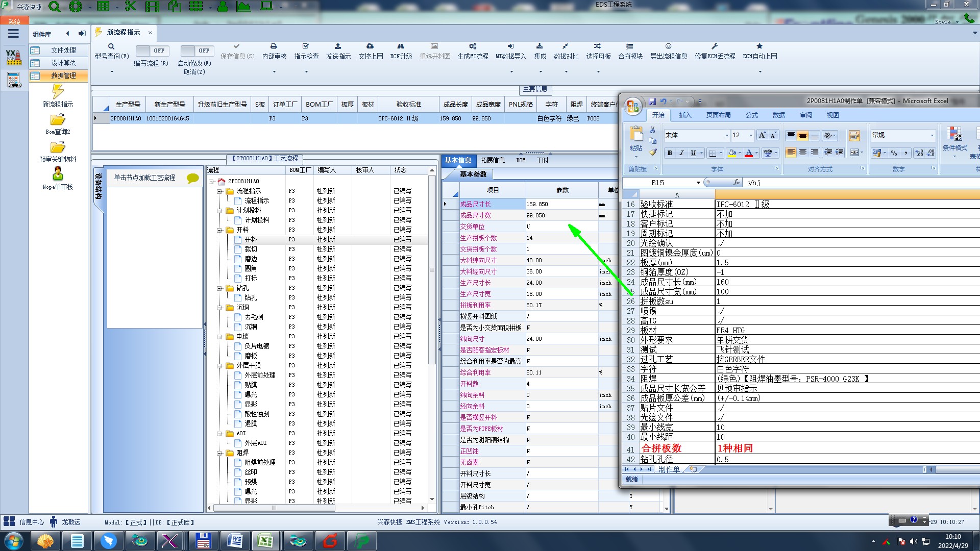Open the Excel 页面布局 ribbon tab
The height and width of the screenshot is (551, 980).
[x=718, y=115]
